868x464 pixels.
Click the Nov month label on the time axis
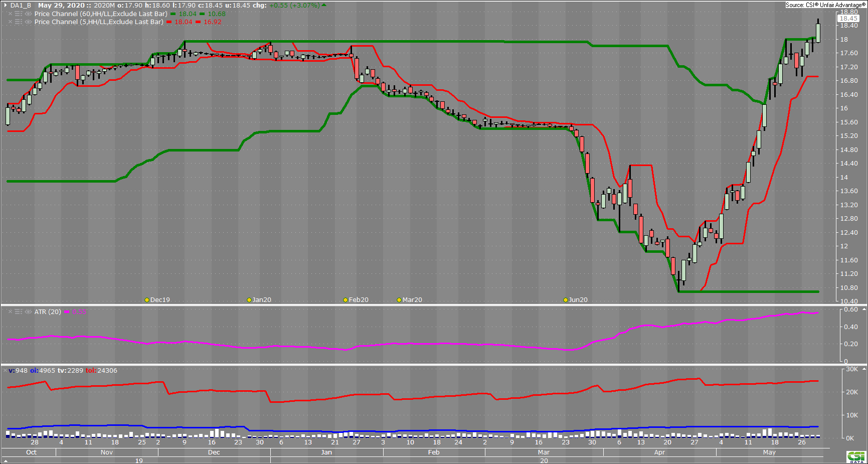coord(107,452)
